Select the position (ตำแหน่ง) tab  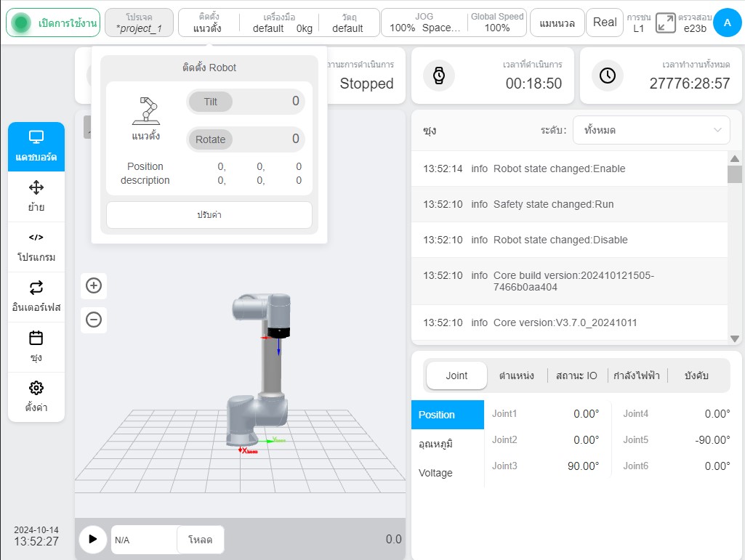[x=517, y=376]
